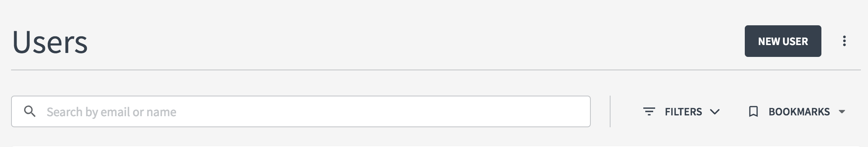Expand filters using the chevron arrow

(x=715, y=112)
